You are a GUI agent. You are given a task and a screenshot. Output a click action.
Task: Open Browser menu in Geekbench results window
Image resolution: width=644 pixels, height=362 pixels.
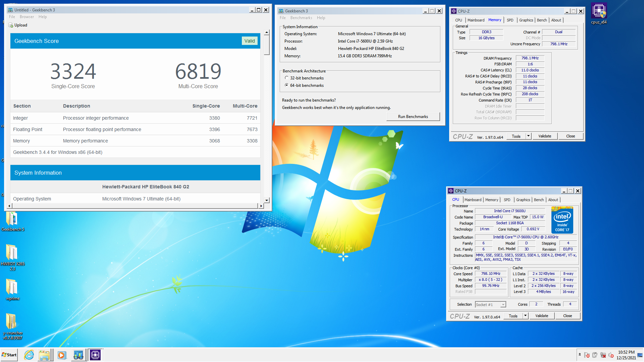click(27, 17)
